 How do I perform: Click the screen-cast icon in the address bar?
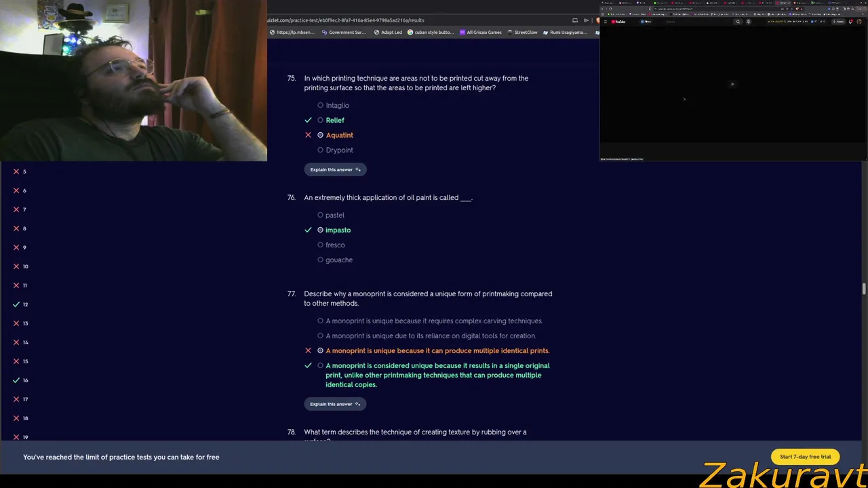pos(575,20)
